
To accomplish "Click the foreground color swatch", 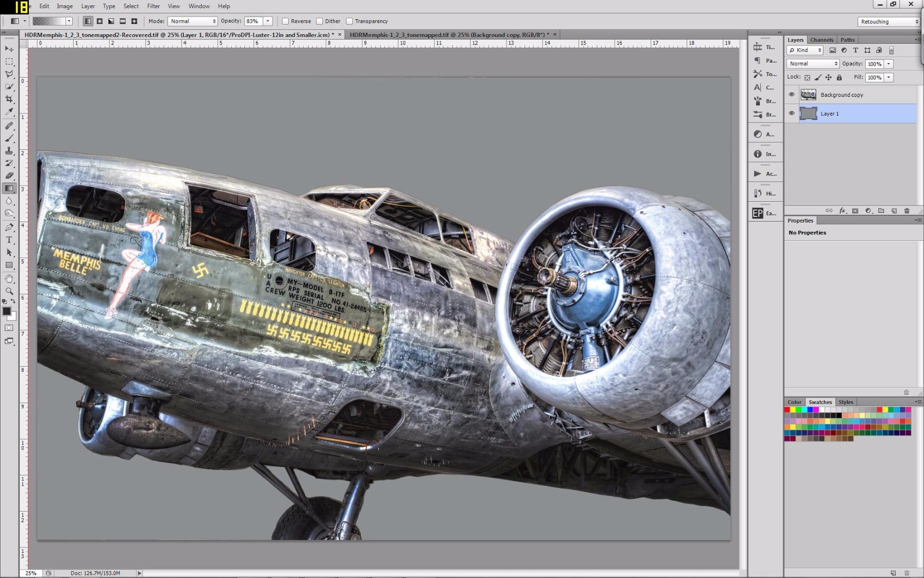I will [x=6, y=311].
